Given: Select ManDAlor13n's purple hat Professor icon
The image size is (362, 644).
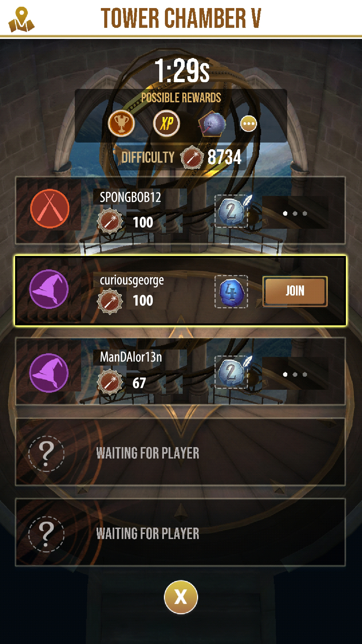Looking at the screenshot, I should pos(49,372).
